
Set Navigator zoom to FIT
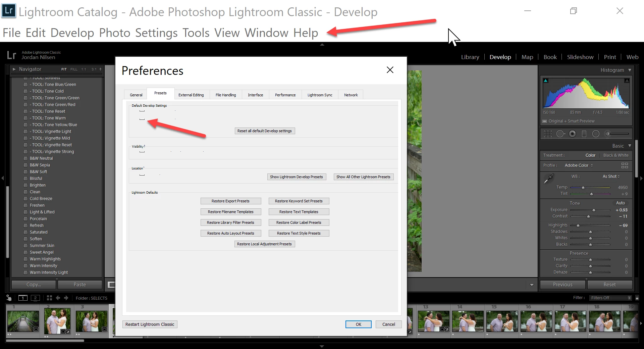click(x=64, y=69)
